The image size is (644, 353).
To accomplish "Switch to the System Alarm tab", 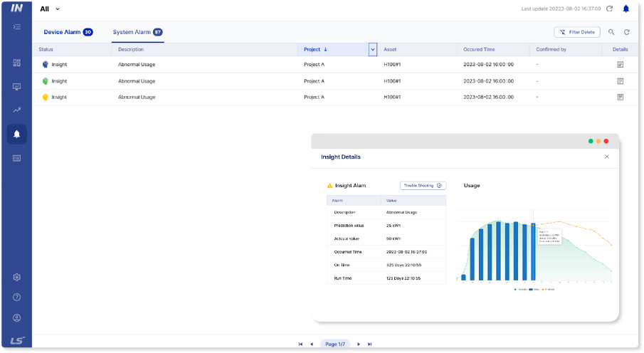I will tap(137, 32).
